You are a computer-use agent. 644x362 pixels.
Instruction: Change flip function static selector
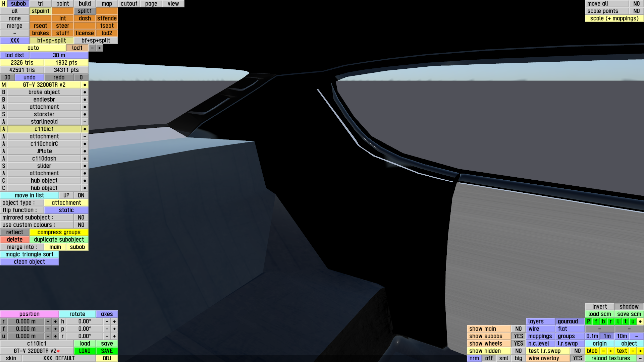click(x=66, y=210)
